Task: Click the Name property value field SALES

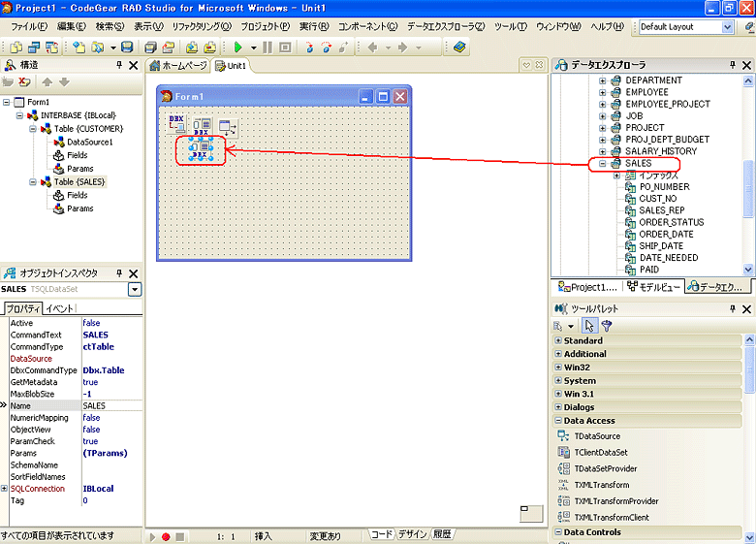Action: tap(111, 406)
